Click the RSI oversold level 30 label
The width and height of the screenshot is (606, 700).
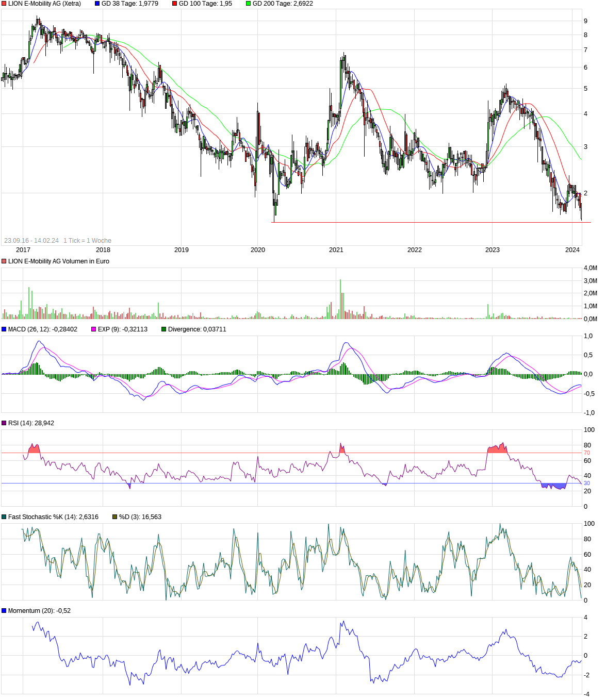click(x=587, y=484)
